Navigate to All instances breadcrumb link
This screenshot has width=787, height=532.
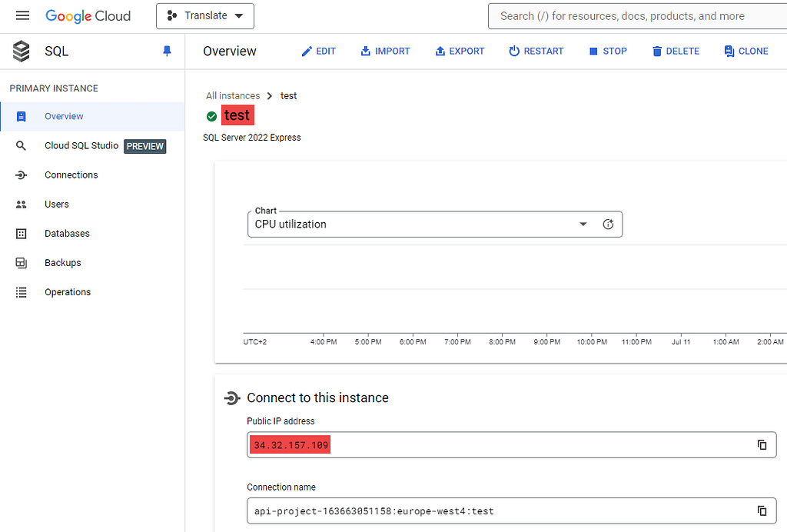click(233, 95)
